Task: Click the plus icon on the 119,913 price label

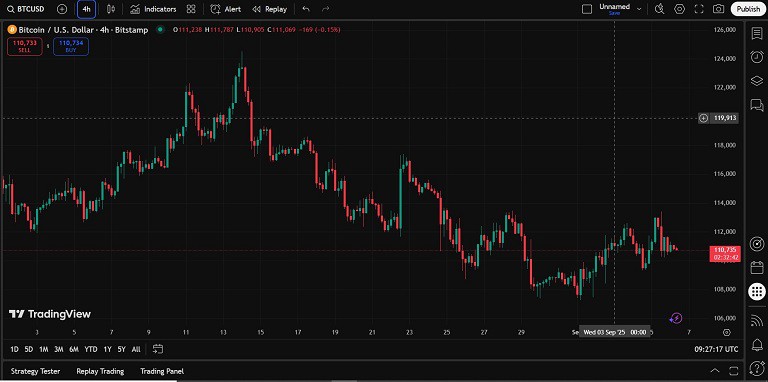Action: click(703, 118)
